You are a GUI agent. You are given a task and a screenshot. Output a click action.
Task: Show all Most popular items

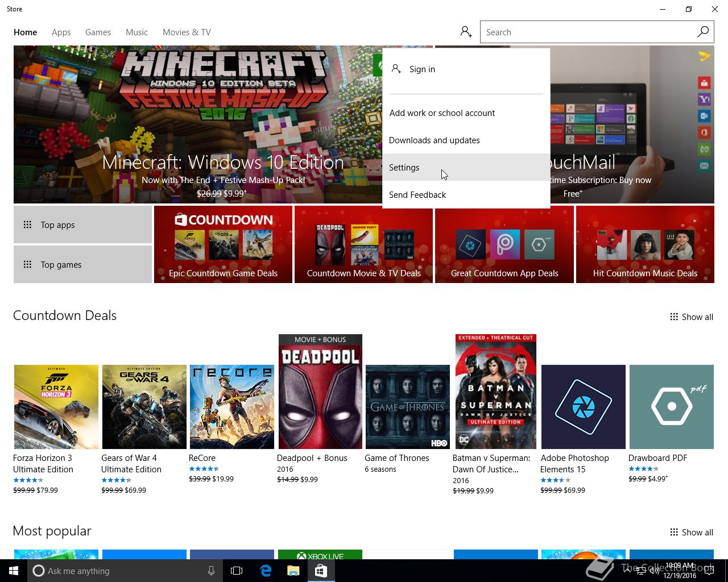[692, 532]
